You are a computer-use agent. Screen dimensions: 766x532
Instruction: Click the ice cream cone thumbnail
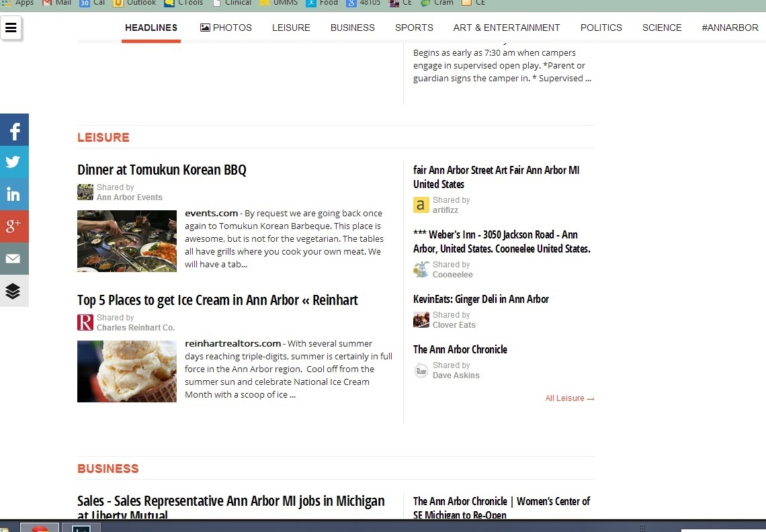pos(127,371)
